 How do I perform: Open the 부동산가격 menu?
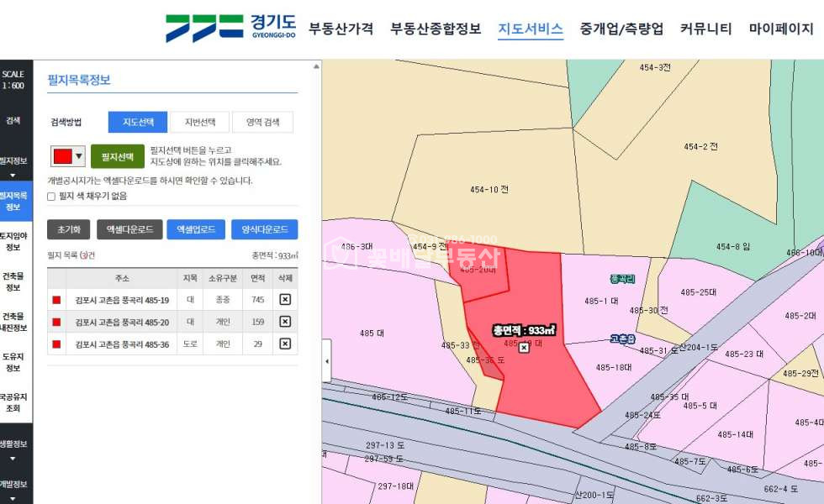341,29
